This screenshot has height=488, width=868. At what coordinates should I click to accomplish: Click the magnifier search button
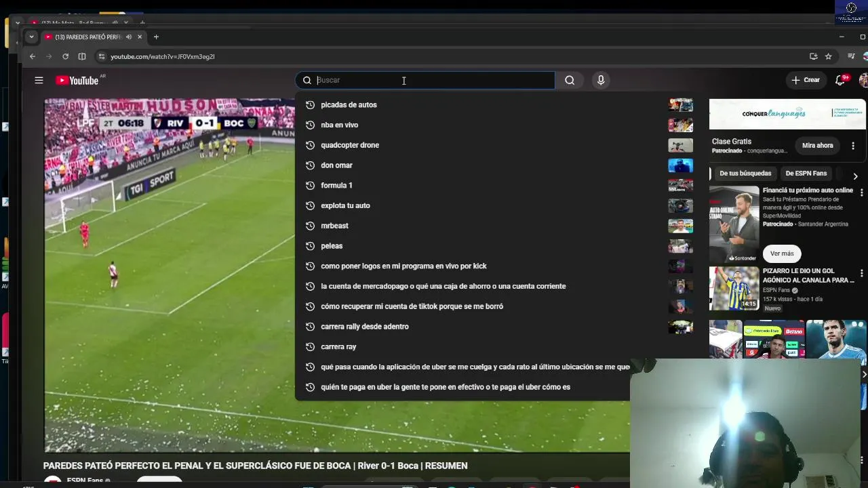tap(570, 80)
